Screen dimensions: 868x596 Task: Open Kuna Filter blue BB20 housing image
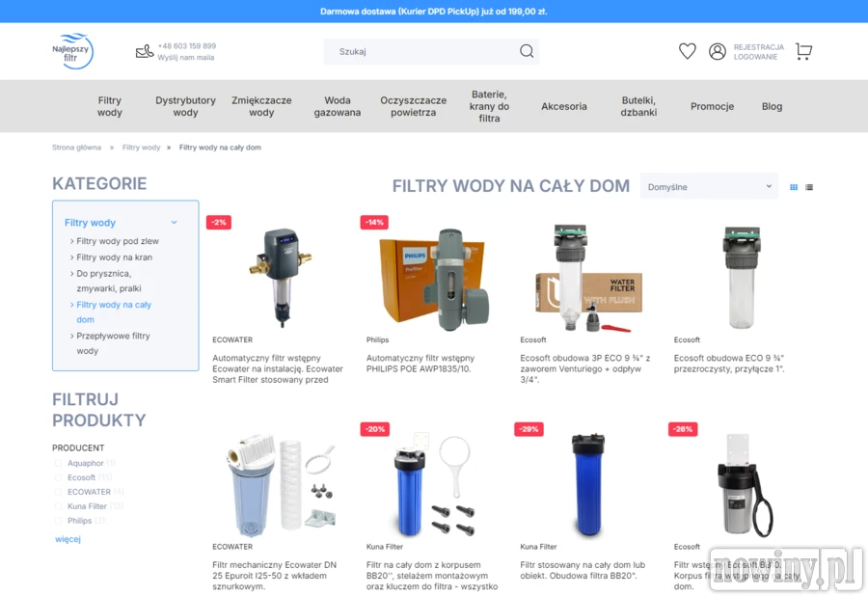click(588, 484)
